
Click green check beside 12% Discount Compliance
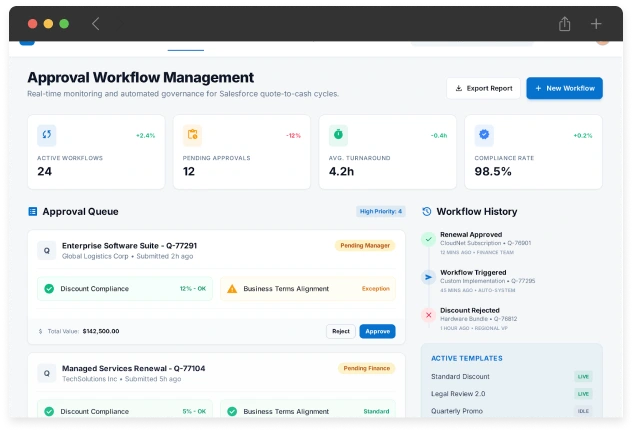click(x=49, y=289)
